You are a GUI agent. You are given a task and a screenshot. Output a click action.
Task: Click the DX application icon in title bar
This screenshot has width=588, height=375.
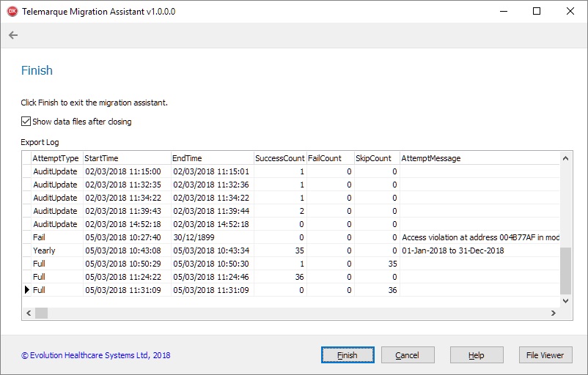[x=12, y=12]
